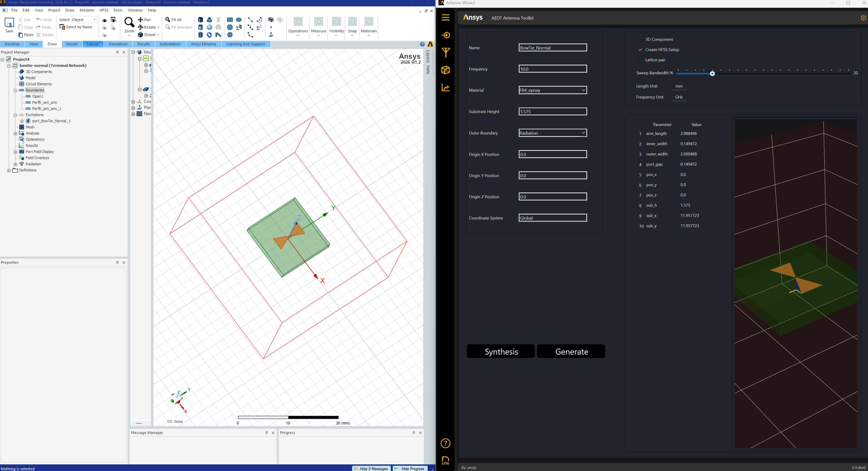Pick the Draw cylinder tool

pyautogui.click(x=201, y=27)
